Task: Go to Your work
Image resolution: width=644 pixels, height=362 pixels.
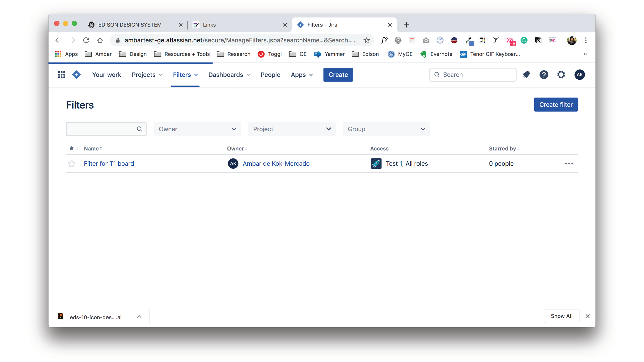Action: click(107, 75)
